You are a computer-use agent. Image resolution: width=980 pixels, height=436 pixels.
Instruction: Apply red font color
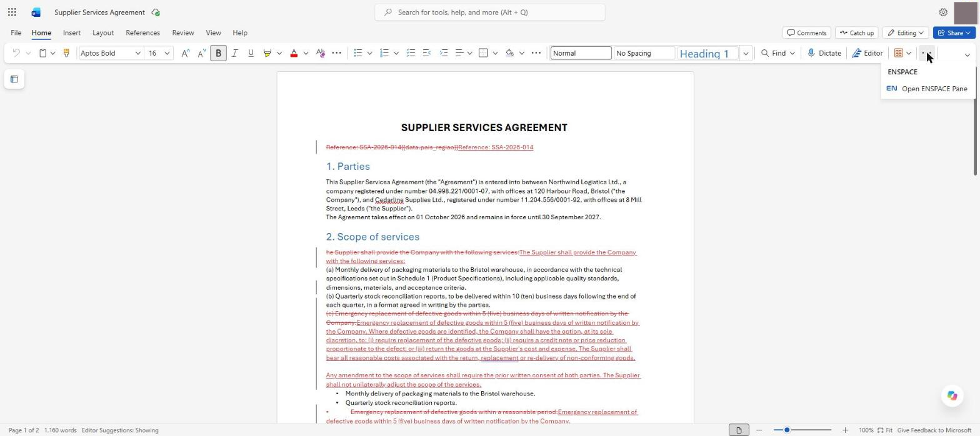(x=294, y=53)
